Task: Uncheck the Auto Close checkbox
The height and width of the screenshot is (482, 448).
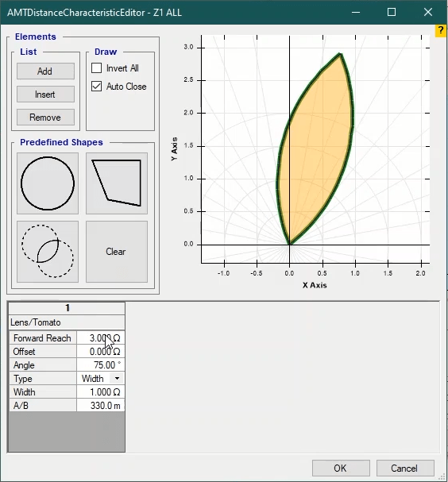Action: [x=97, y=87]
